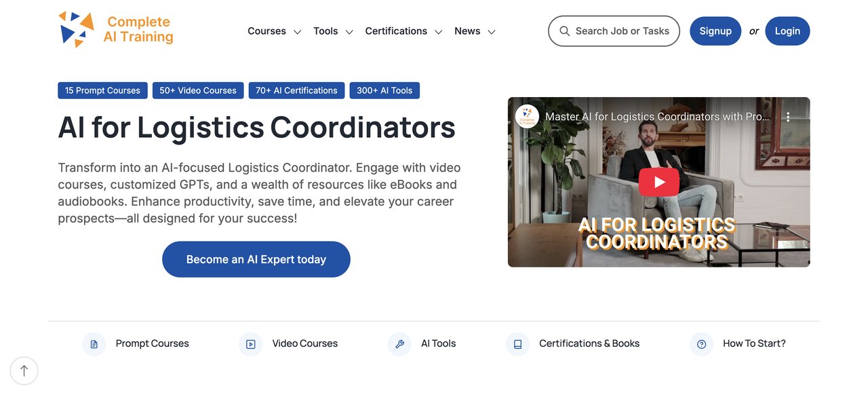Click the Complete AI Training logo
Viewport: 868px width, 395px height.
click(116, 30)
